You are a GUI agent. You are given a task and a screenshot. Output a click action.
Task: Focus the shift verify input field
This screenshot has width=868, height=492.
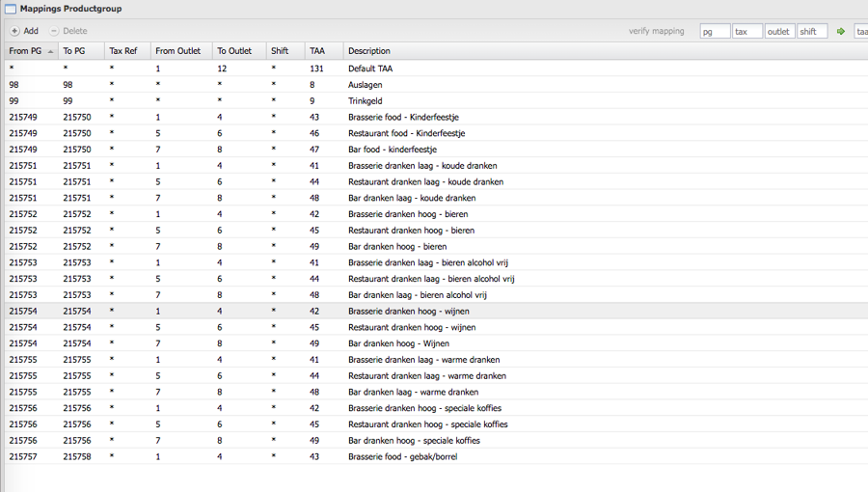tap(812, 31)
